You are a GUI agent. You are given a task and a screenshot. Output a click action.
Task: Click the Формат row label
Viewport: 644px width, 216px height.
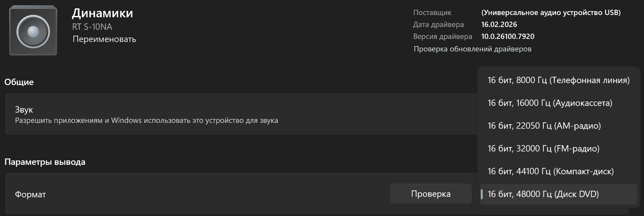(30, 194)
